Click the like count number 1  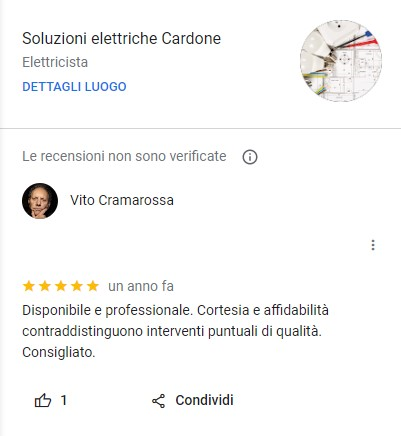click(x=64, y=400)
